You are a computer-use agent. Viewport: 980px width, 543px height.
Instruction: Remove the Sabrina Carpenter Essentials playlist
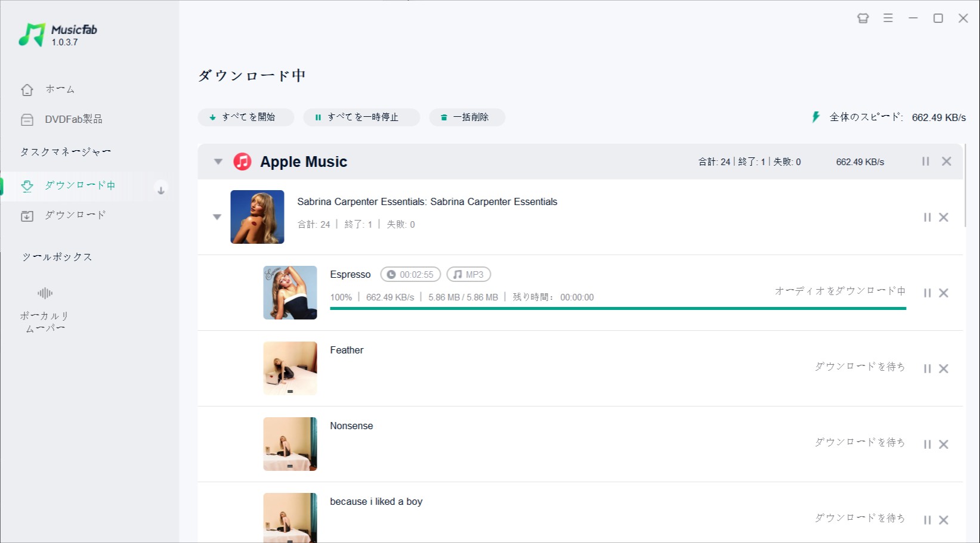click(944, 218)
